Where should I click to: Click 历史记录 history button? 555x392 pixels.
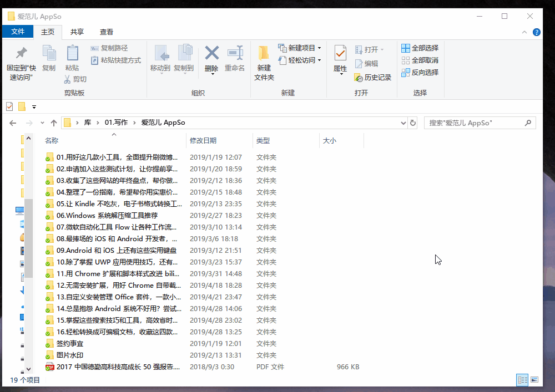(x=373, y=78)
